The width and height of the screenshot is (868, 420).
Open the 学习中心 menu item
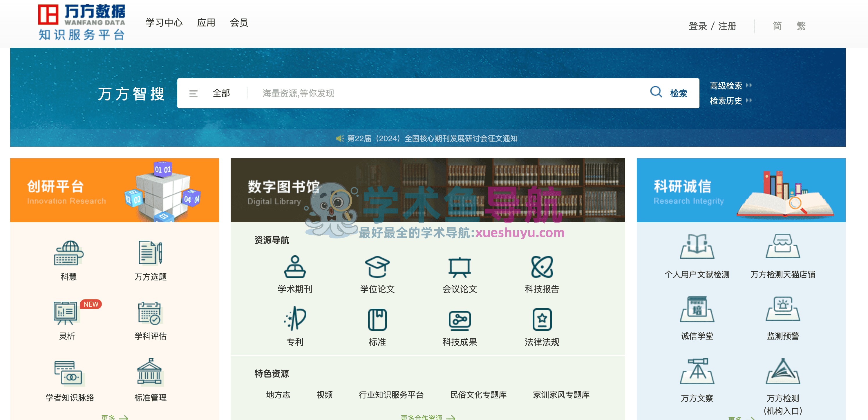tap(164, 23)
